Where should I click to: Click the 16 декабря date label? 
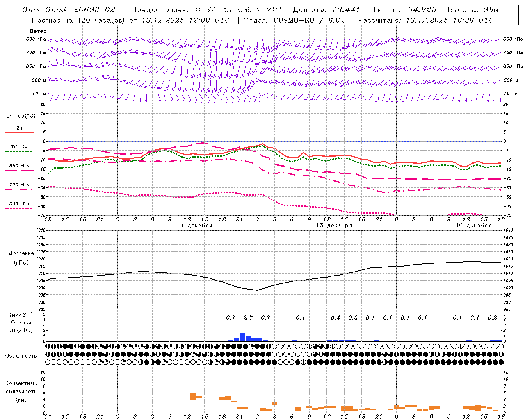[473, 226]
